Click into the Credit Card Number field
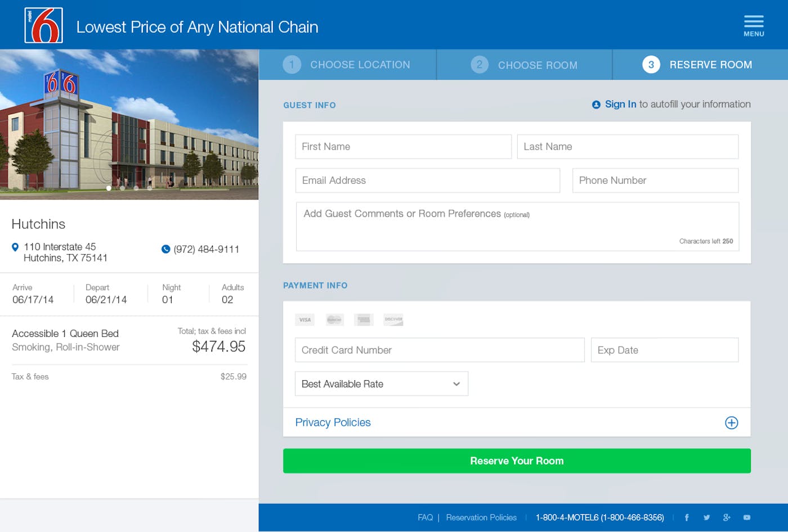 439,350
